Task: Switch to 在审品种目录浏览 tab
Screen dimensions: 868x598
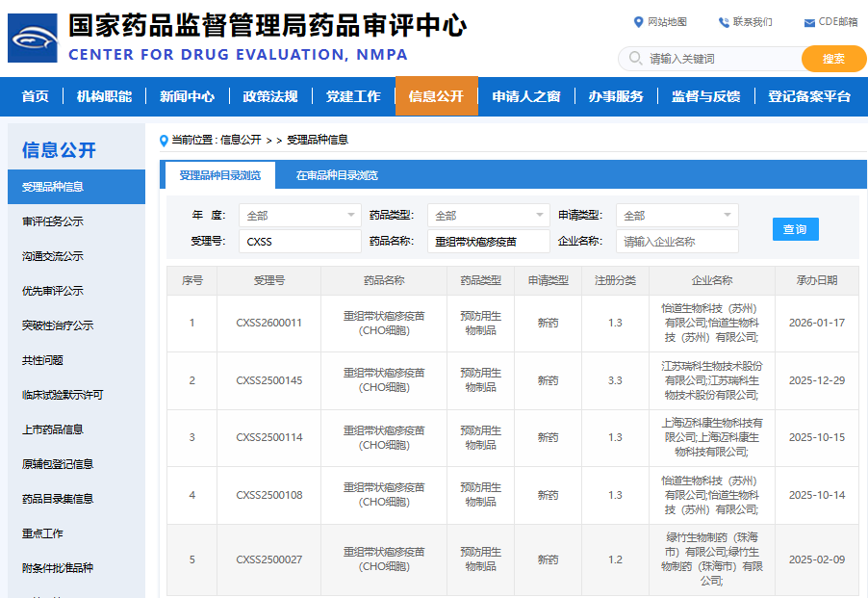Action: click(337, 175)
